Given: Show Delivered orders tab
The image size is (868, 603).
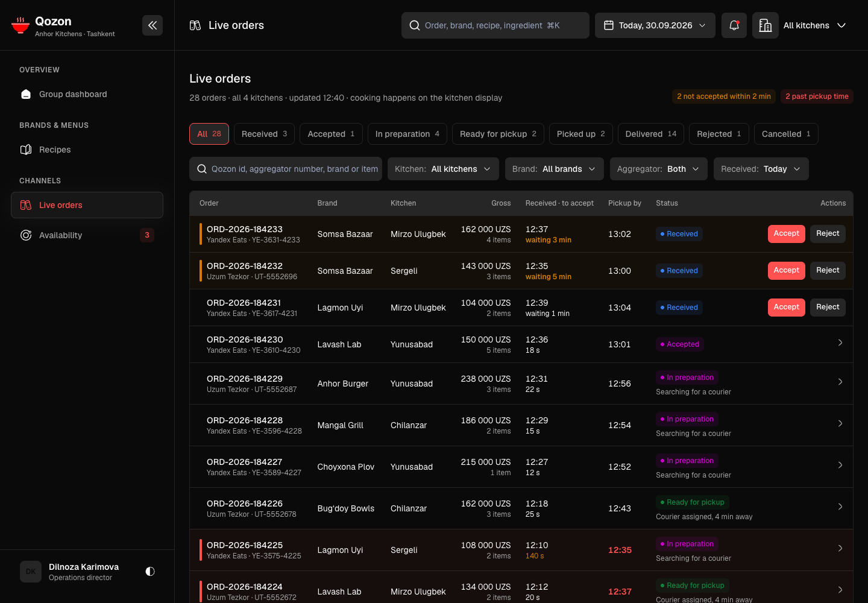Looking at the screenshot, I should coord(651,134).
